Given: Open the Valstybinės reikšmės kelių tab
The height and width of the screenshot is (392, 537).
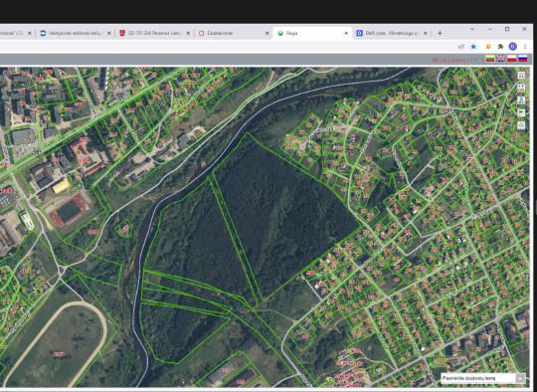Looking at the screenshot, I should click(x=75, y=33).
